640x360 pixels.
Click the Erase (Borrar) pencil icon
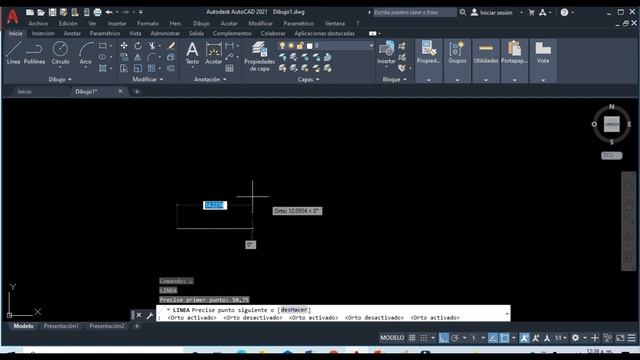[171, 46]
